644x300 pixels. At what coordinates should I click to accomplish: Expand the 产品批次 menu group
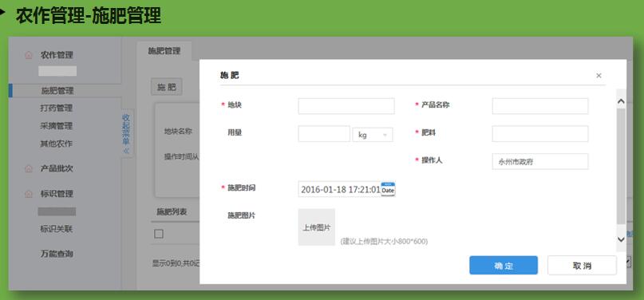57,168
